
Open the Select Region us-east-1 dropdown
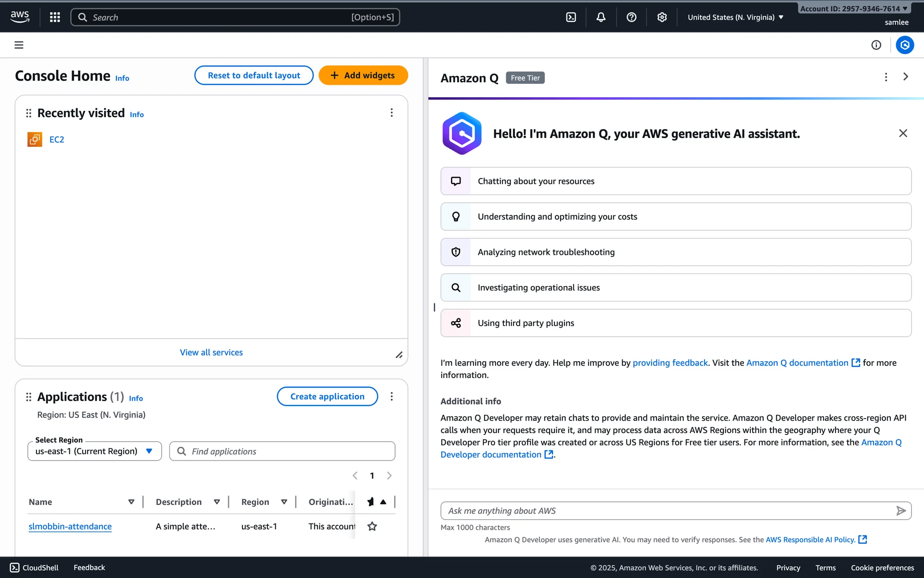[94, 451]
